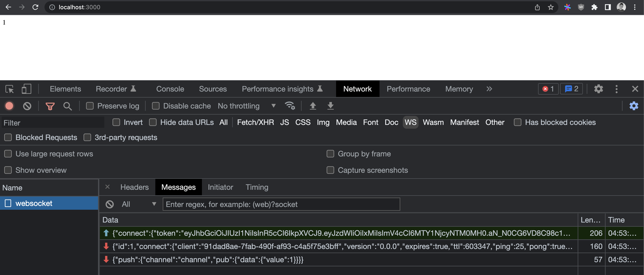The height and width of the screenshot is (275, 644).
Task: Open network conditions wifi icon
Action: (290, 106)
